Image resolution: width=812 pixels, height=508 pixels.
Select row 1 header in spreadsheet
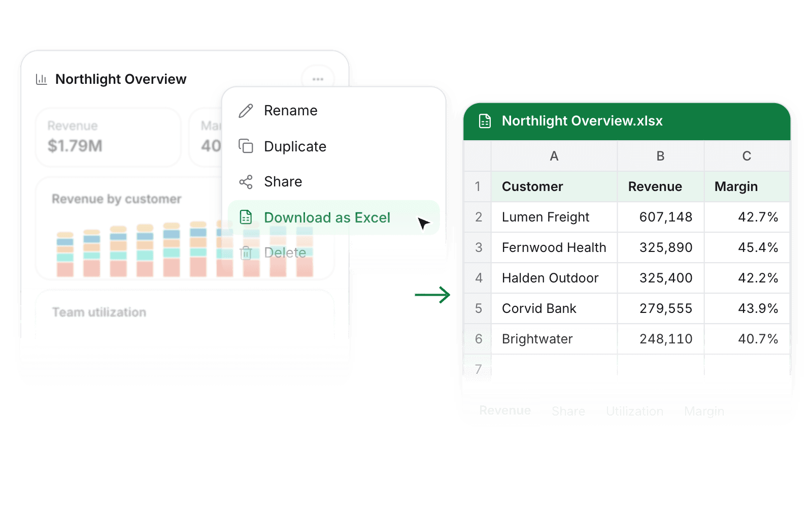click(478, 186)
